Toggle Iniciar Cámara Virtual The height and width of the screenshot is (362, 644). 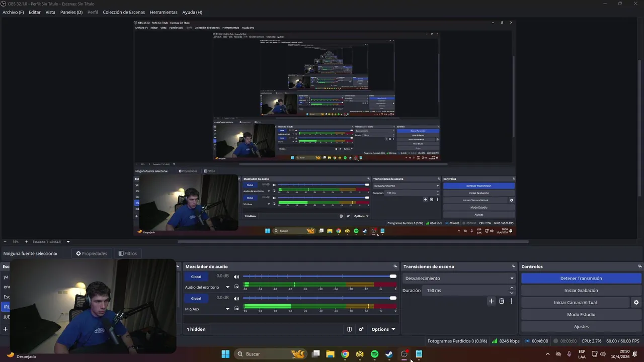coord(575,303)
